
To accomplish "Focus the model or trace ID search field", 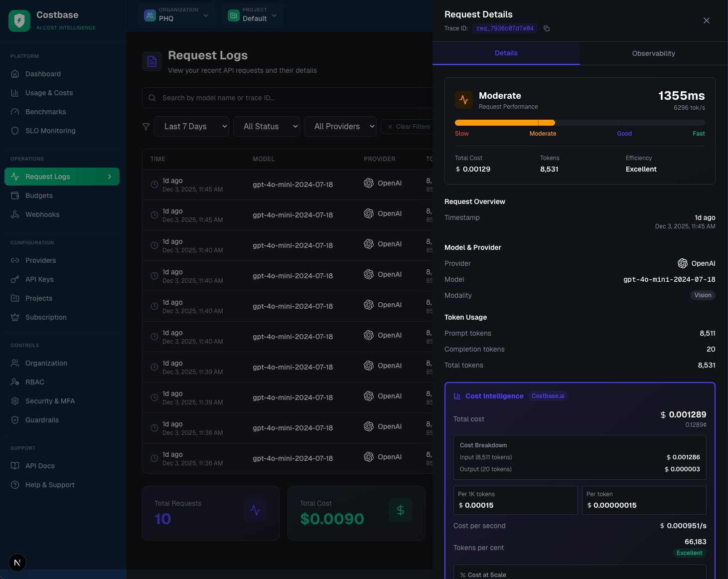I will (294, 98).
